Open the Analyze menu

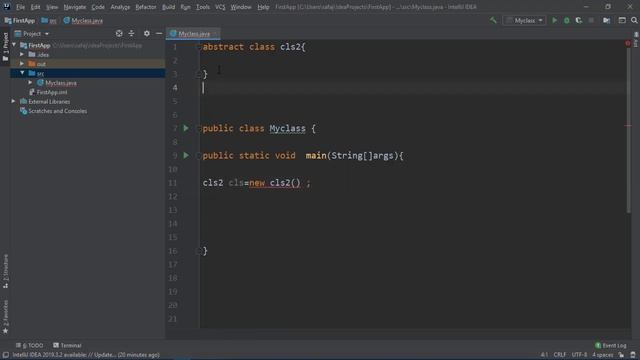[x=120, y=7]
